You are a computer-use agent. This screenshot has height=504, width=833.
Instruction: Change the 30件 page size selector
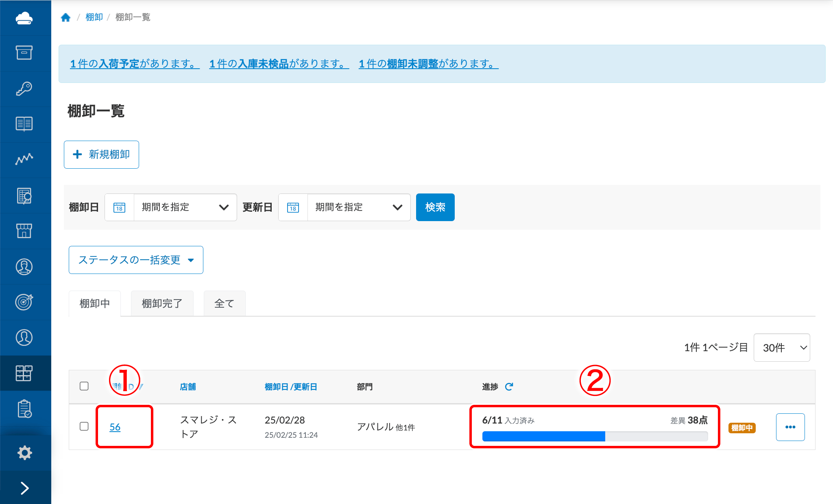tap(781, 348)
